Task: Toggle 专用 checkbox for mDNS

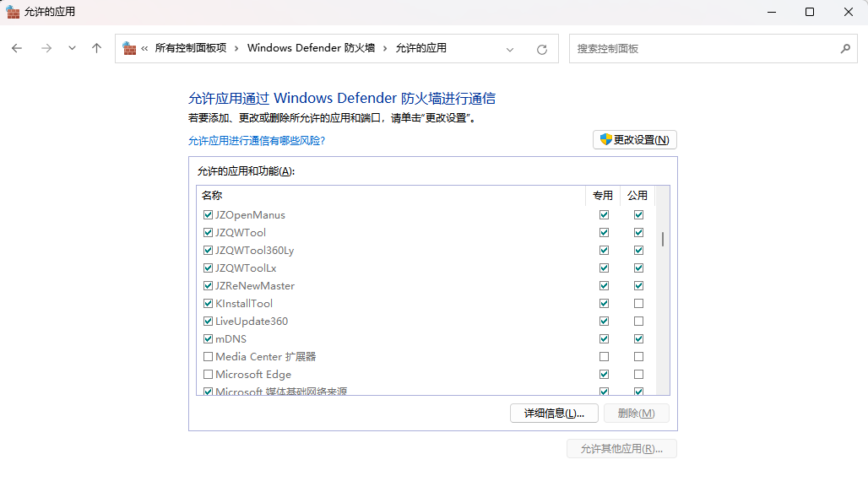Action: (x=604, y=338)
